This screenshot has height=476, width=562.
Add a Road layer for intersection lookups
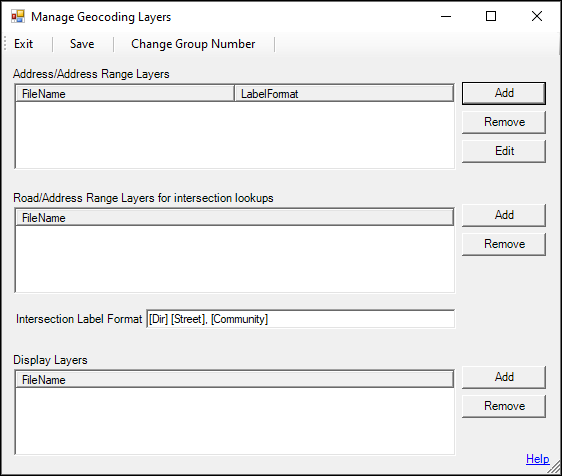(504, 215)
